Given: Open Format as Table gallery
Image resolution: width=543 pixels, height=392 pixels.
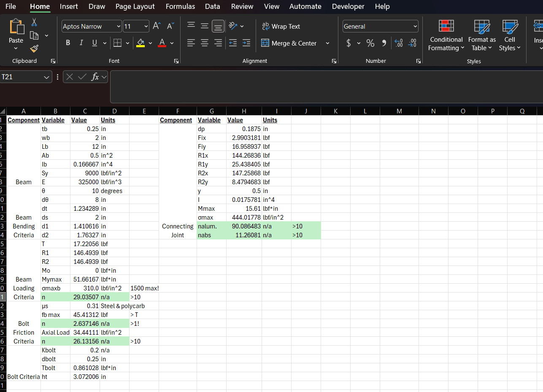Looking at the screenshot, I should [x=482, y=35].
